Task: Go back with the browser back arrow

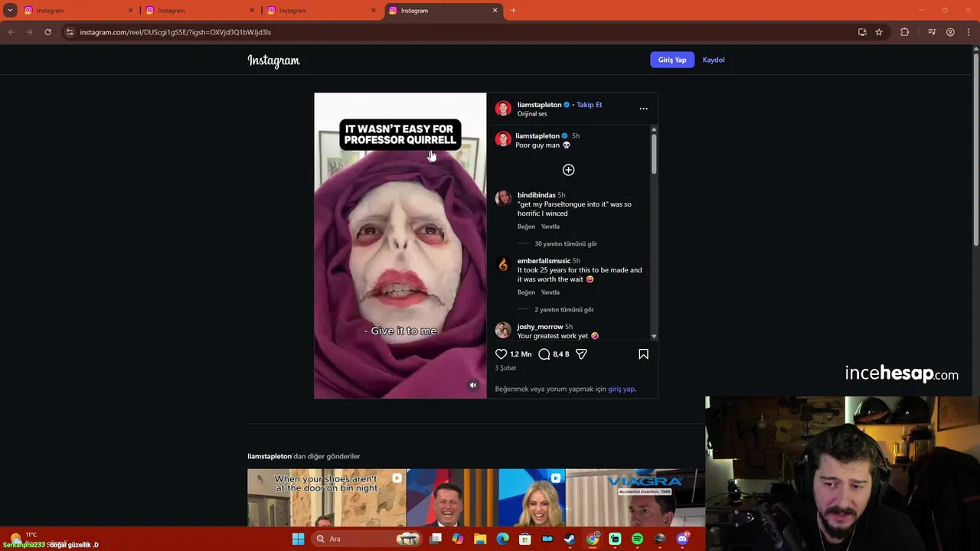Action: point(11,32)
